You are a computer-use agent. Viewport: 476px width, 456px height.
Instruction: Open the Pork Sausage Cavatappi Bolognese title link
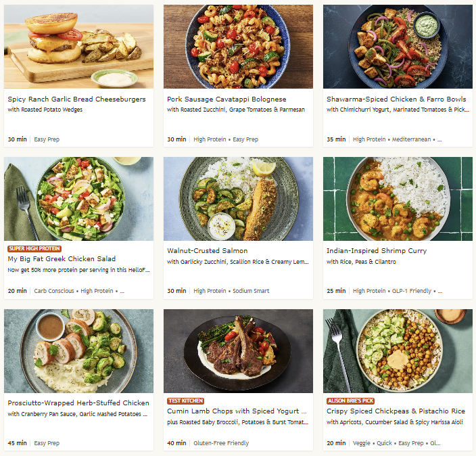coord(227,99)
